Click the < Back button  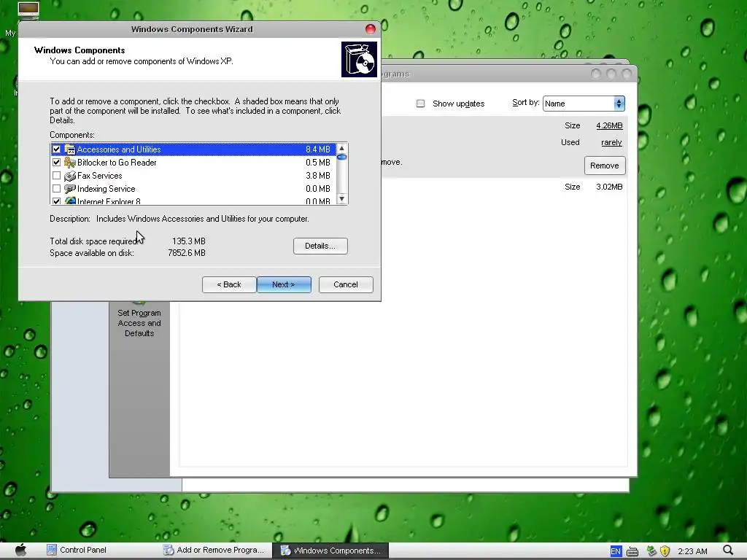pyautogui.click(x=229, y=285)
